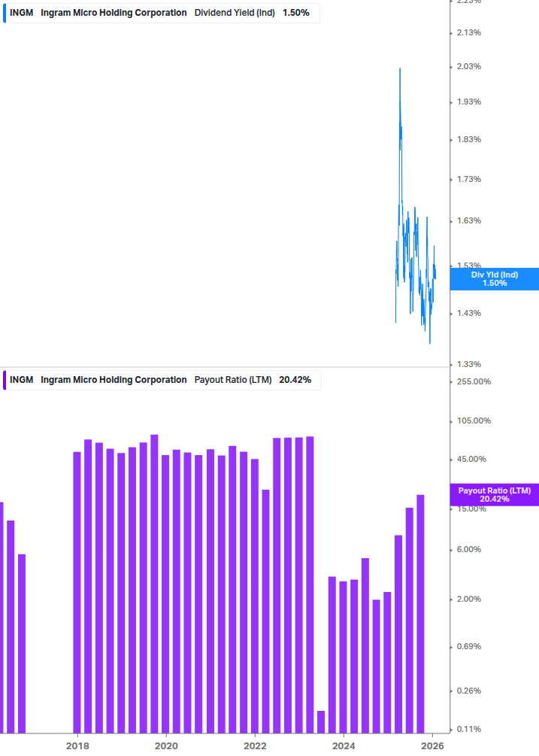Click the shortest purple bar in 2023
The image size is (539, 756).
click(x=321, y=721)
